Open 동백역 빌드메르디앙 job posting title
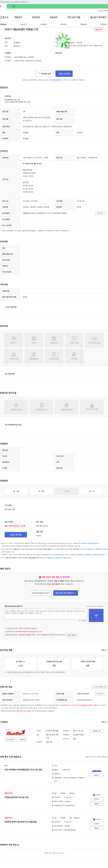The height and width of the screenshot is (868, 108). point(21,822)
